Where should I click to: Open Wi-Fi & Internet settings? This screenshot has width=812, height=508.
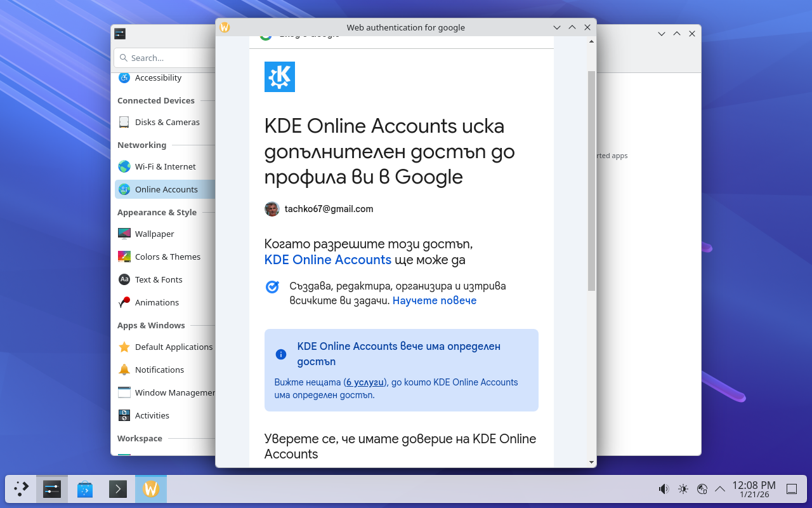click(165, 166)
